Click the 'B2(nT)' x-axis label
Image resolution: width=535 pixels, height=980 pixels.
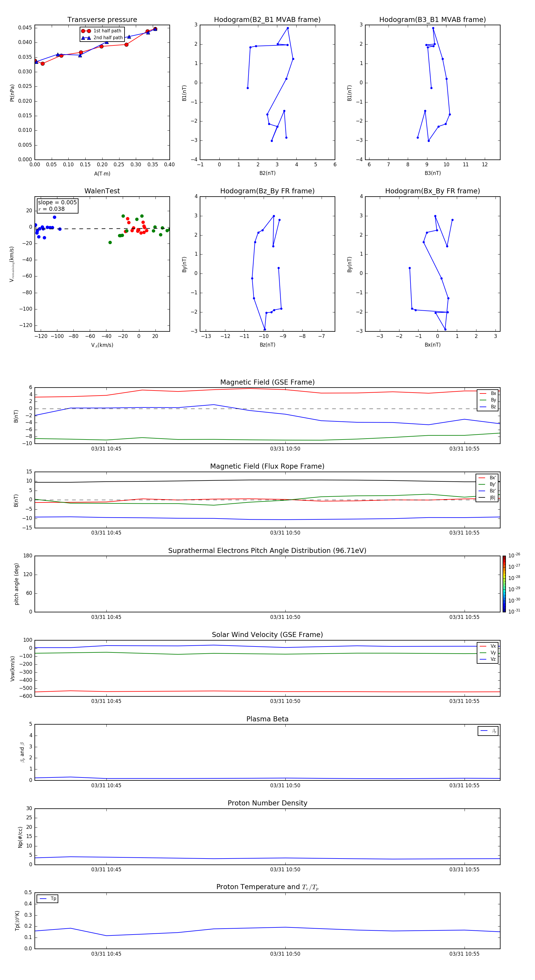coord(267,173)
